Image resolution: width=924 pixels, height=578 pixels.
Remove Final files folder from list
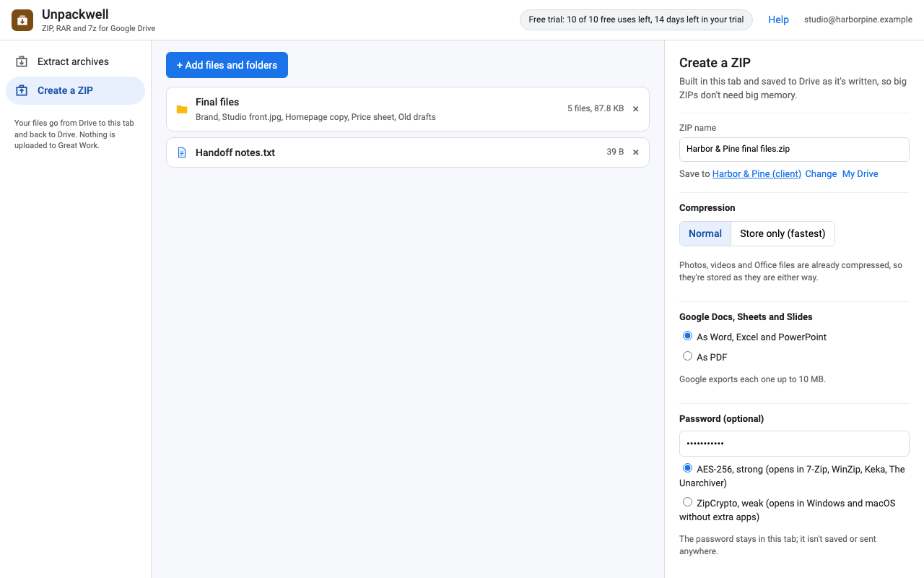tap(636, 109)
